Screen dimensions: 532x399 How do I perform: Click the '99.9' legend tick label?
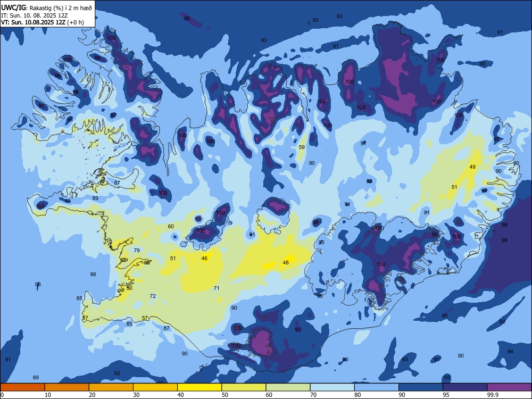coord(493,395)
